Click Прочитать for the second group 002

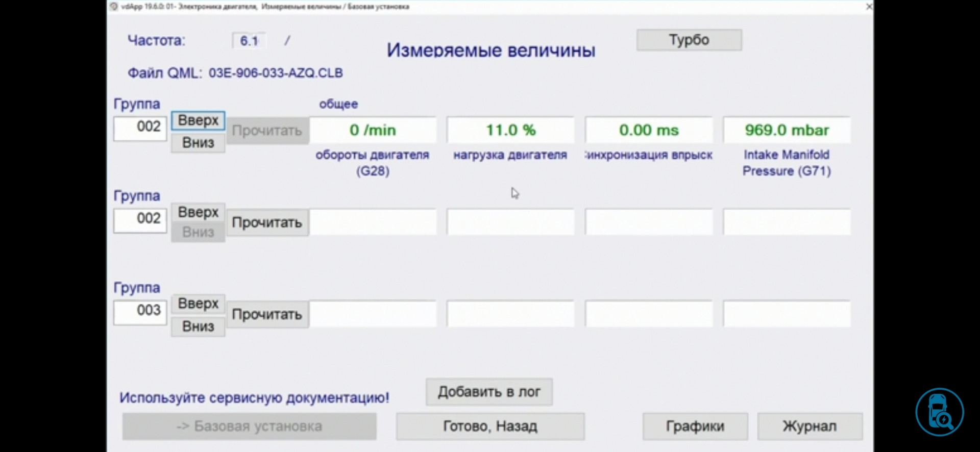[x=267, y=222]
